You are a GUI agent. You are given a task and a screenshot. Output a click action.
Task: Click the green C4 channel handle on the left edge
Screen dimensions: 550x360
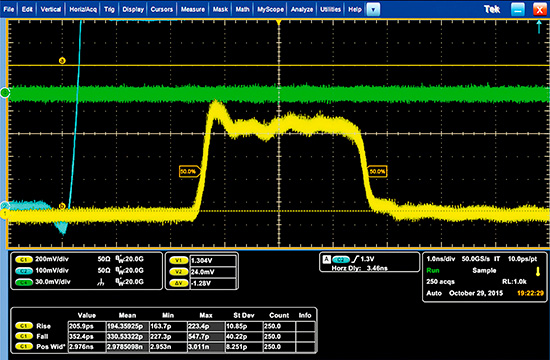pyautogui.click(x=5, y=93)
